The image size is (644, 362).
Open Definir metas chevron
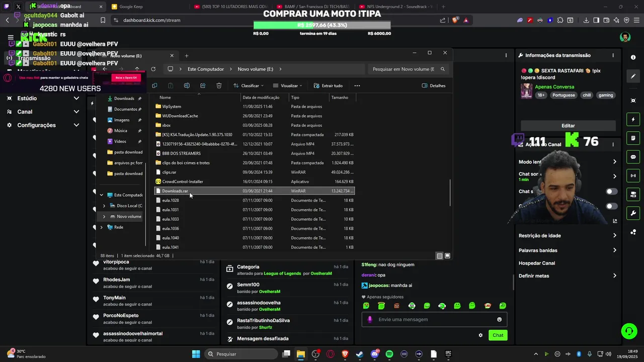614,276
